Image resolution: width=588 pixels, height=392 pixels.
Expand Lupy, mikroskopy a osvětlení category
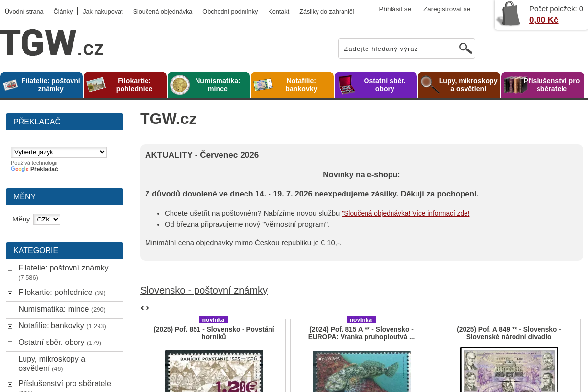pos(10,360)
